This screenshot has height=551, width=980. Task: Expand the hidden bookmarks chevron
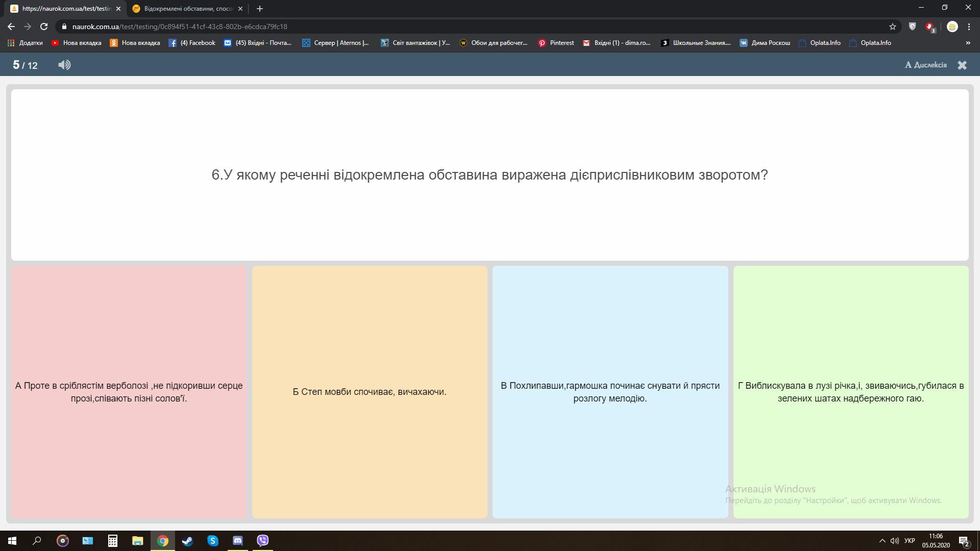968,43
